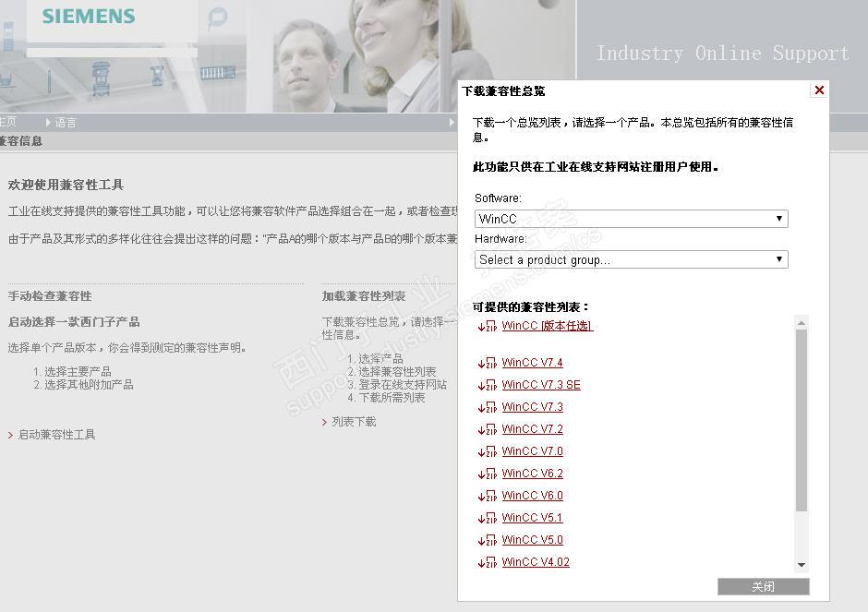868x612 pixels.
Task: Click the 手动检查兼容性 heading
Action: click(x=50, y=296)
